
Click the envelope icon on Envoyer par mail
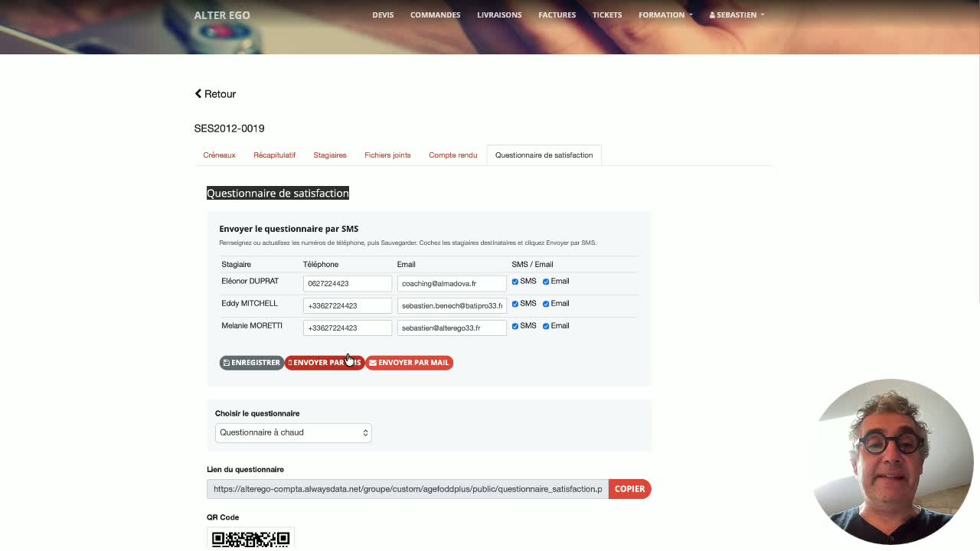[373, 363]
